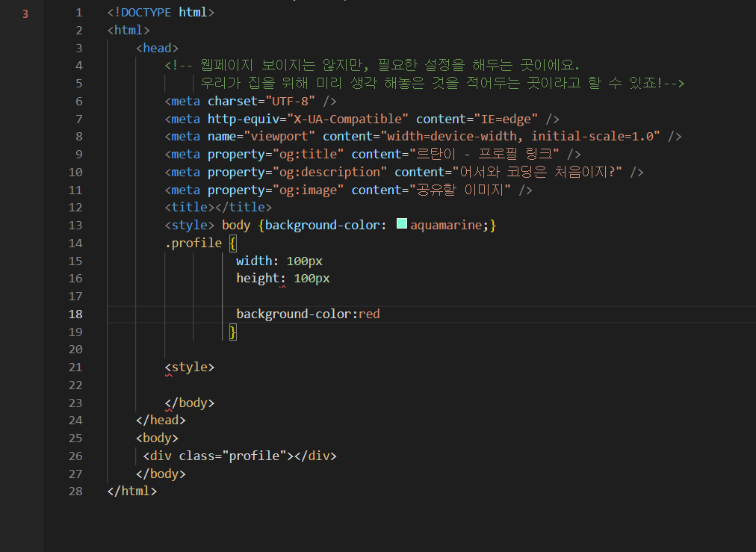The image size is (756, 552).
Task: Click the closing yellow brace on line 19
Action: tap(233, 332)
